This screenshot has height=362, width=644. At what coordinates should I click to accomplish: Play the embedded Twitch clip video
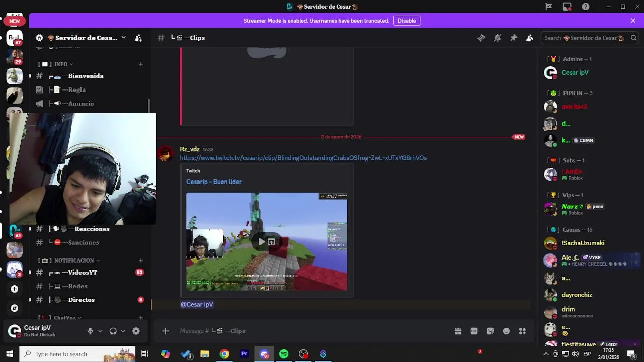[x=261, y=242]
